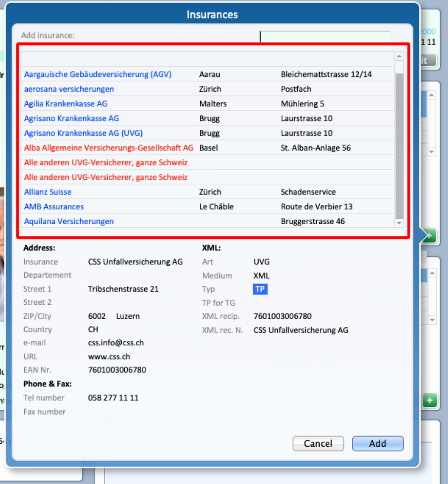Click XML rec. N. value CSS Unfallversicherung AG
Screen dimensions: 448x484
[x=301, y=330]
